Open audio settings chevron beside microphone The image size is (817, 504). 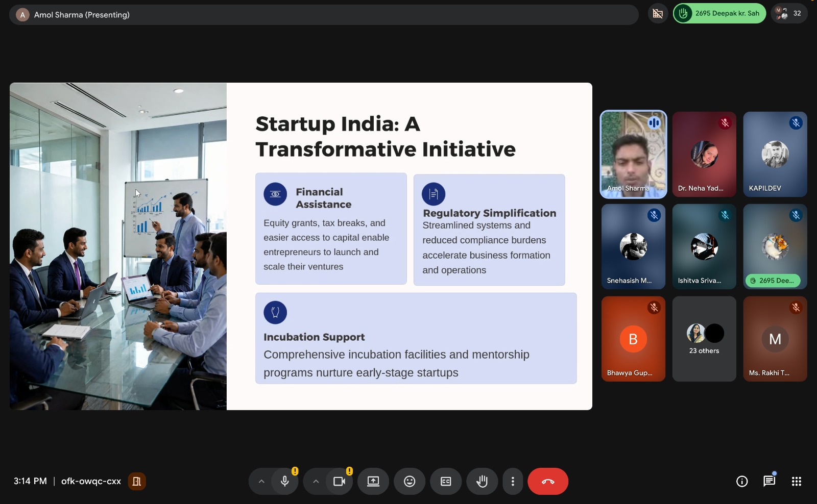(x=261, y=482)
